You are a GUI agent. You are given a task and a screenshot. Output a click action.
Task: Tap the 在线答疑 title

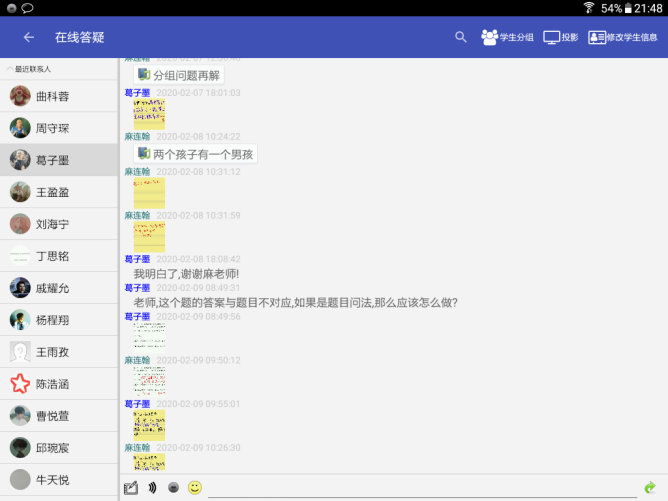pos(80,37)
